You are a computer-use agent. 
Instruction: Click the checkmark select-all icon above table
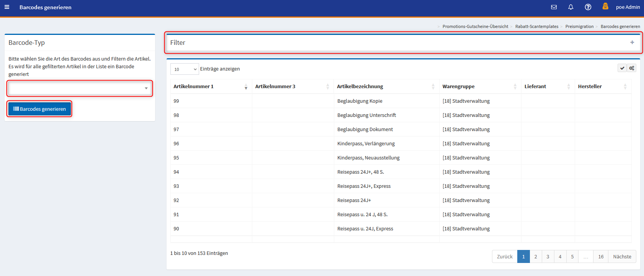(622, 68)
